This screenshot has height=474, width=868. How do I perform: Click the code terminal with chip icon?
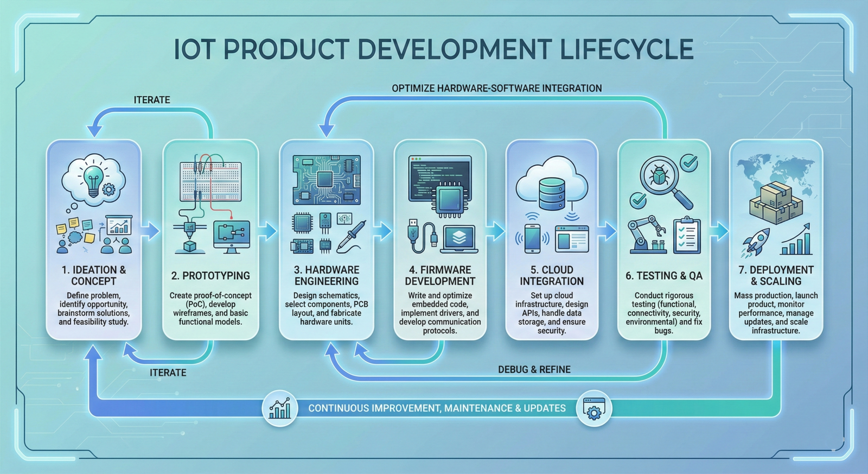click(441, 186)
